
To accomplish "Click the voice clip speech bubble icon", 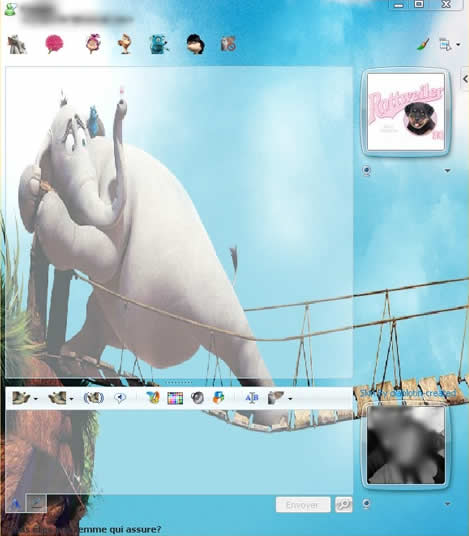I will pyautogui.click(x=120, y=398).
